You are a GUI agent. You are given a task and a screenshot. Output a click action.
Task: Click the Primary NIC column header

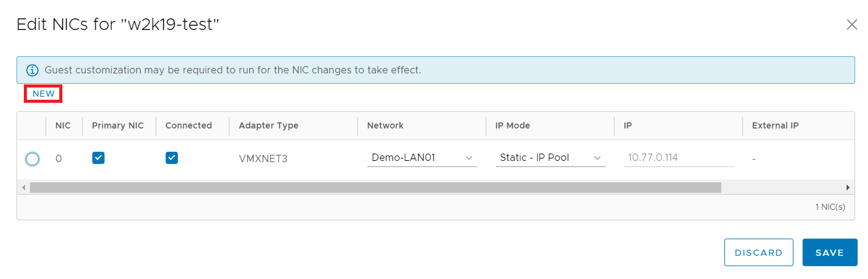point(118,125)
